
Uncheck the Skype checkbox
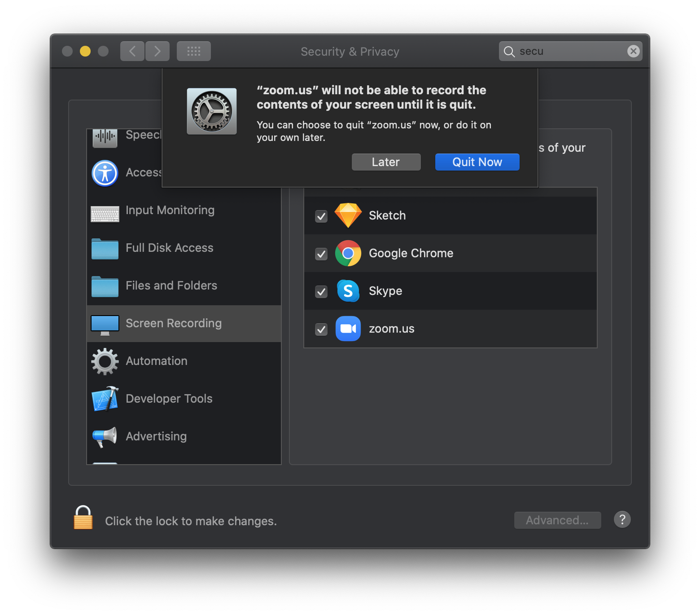[321, 292]
